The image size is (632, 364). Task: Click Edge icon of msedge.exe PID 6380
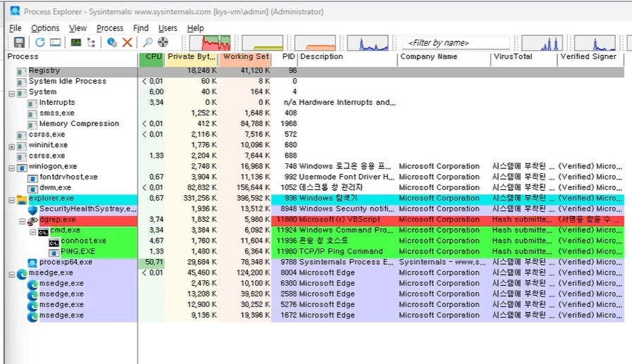point(32,284)
